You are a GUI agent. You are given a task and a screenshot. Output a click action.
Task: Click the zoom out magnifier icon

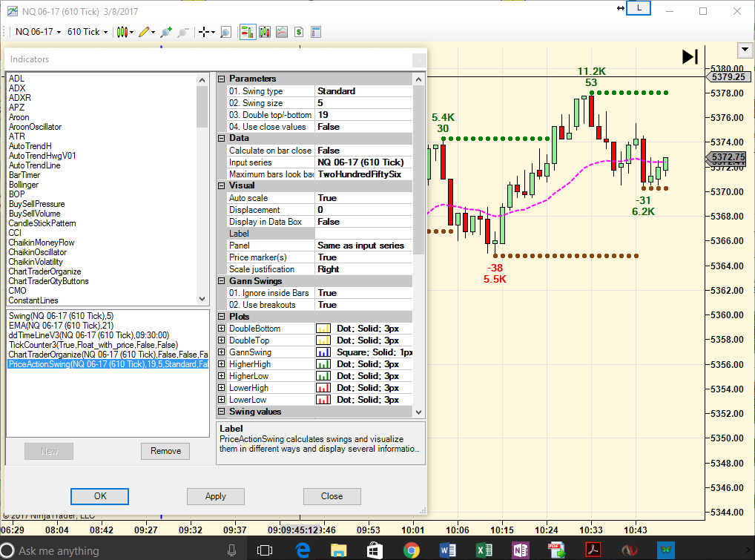182,32
